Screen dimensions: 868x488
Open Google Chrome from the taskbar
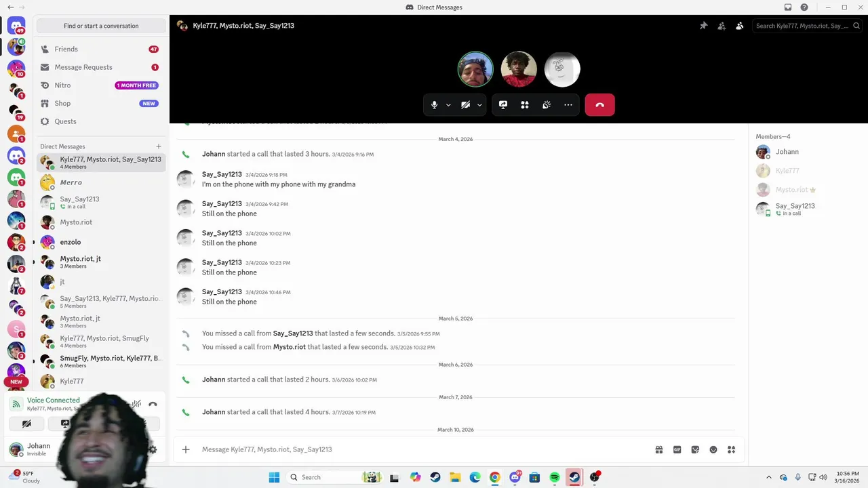coord(495,477)
